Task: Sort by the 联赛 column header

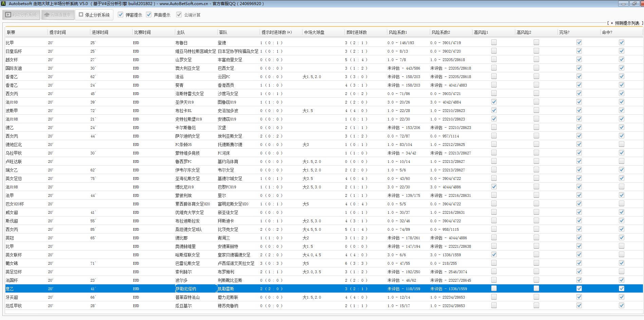Action: point(11,32)
